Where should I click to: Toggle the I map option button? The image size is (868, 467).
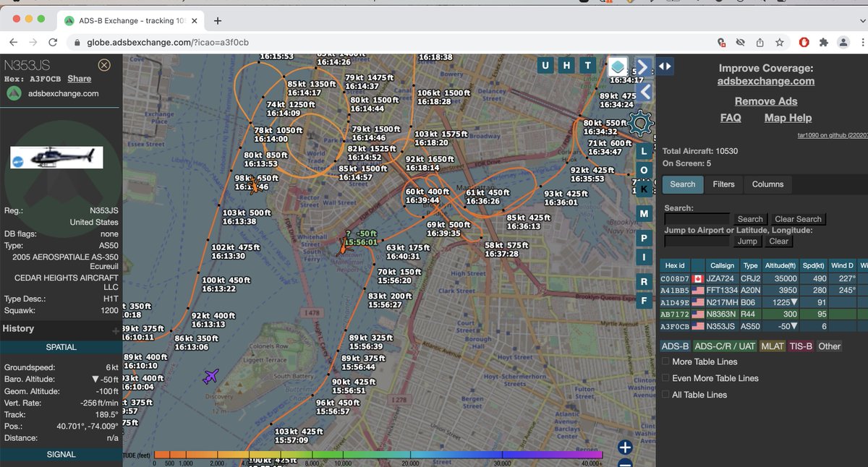pos(644,257)
